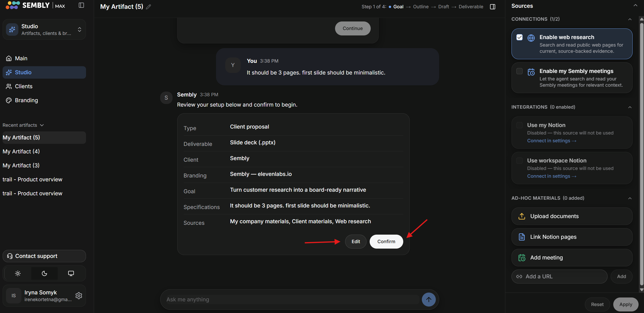Uncheck the Enable web research checkbox

(x=519, y=37)
